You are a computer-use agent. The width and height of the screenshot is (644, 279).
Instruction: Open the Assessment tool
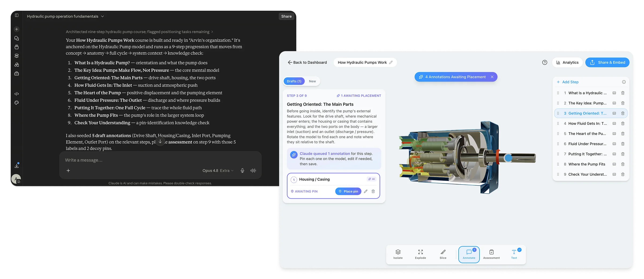(492, 254)
